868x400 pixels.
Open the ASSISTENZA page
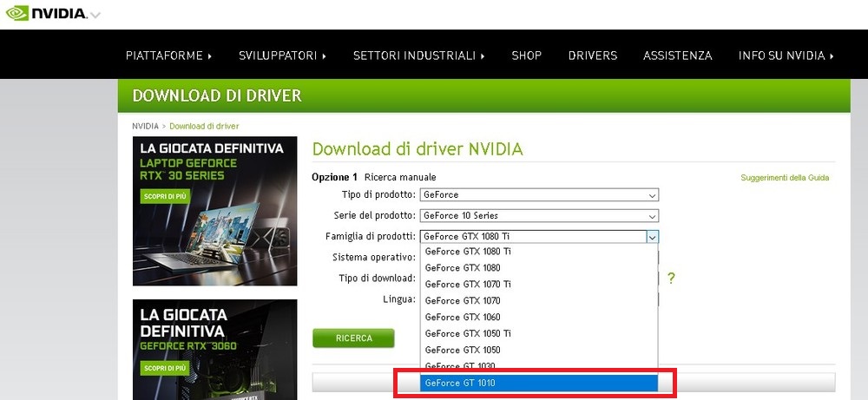[678, 56]
